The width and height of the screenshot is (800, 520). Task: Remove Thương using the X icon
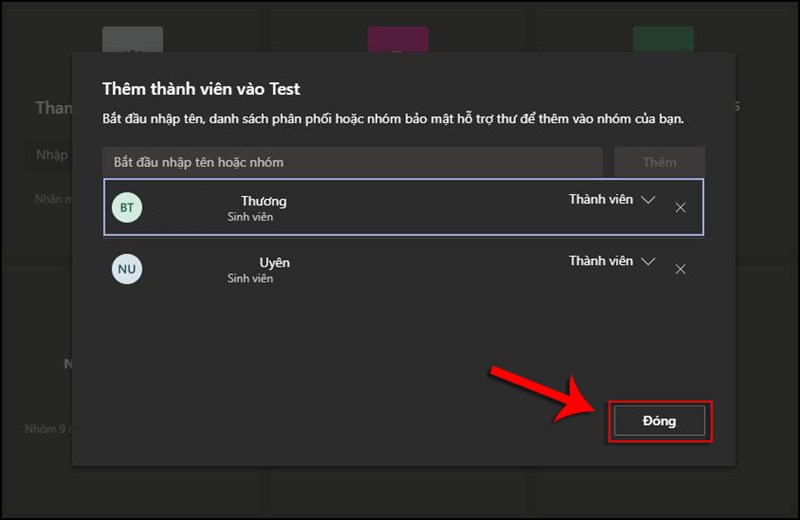pos(680,208)
